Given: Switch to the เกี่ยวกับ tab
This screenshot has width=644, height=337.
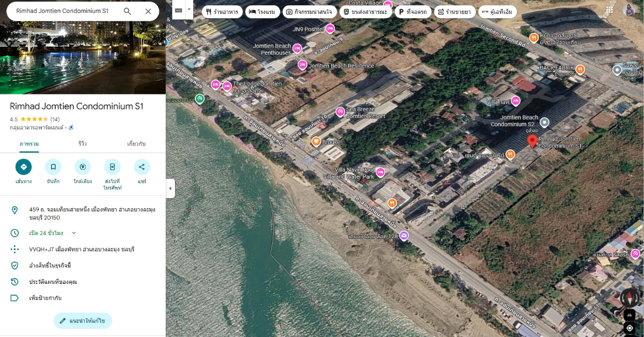Looking at the screenshot, I should click(136, 144).
